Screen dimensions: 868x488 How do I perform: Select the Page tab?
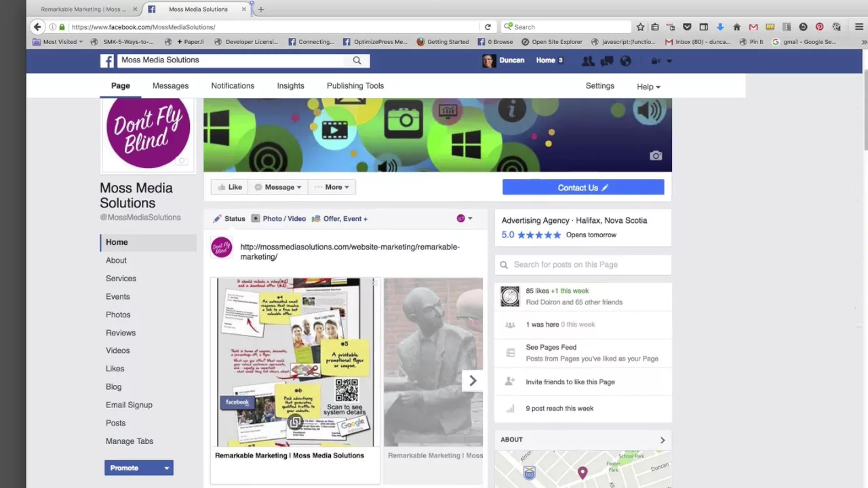click(121, 86)
